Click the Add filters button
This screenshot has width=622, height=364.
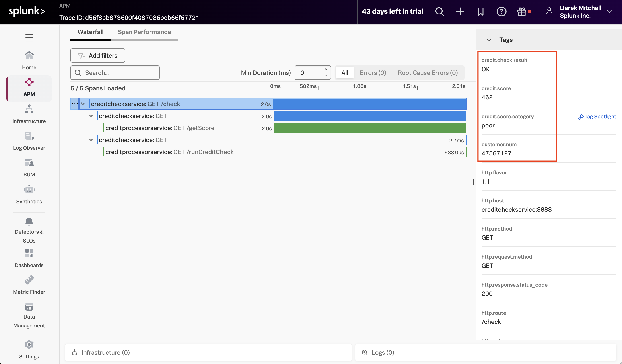pyautogui.click(x=97, y=55)
